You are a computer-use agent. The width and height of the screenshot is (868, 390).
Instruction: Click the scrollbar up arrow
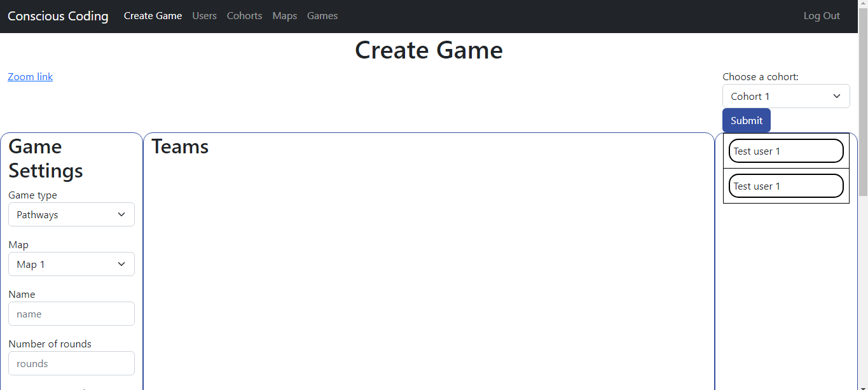(863, 4)
